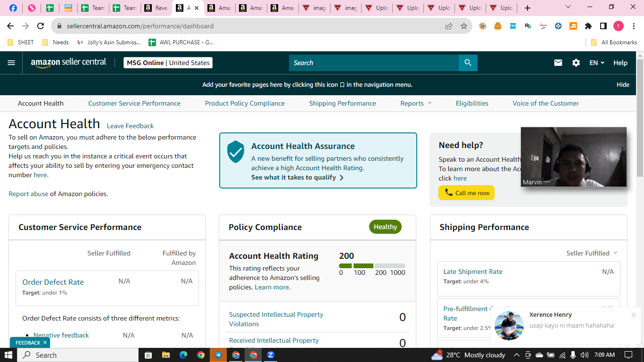Open Microsoft Edge from the taskbar
Viewport: 644px width, 362px height.
click(x=183, y=355)
